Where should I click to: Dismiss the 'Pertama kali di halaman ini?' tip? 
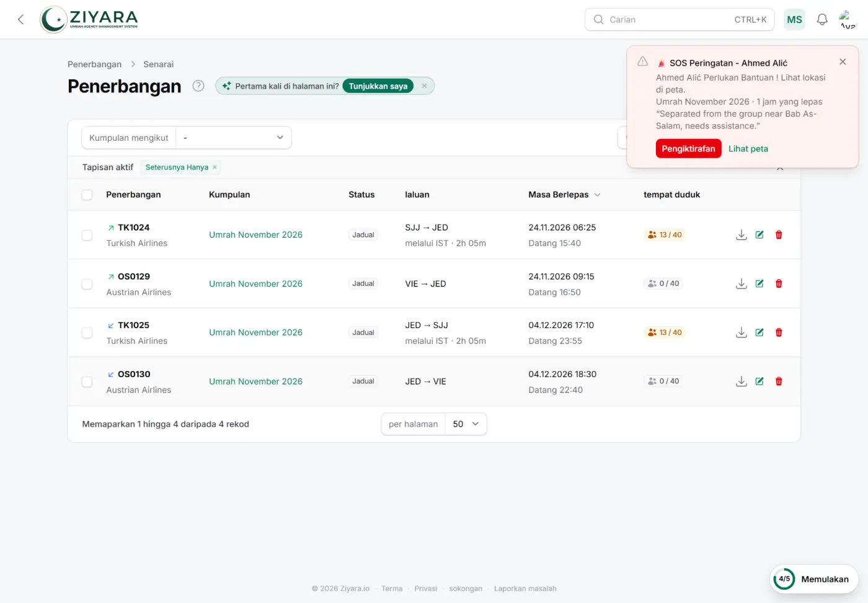click(x=424, y=86)
